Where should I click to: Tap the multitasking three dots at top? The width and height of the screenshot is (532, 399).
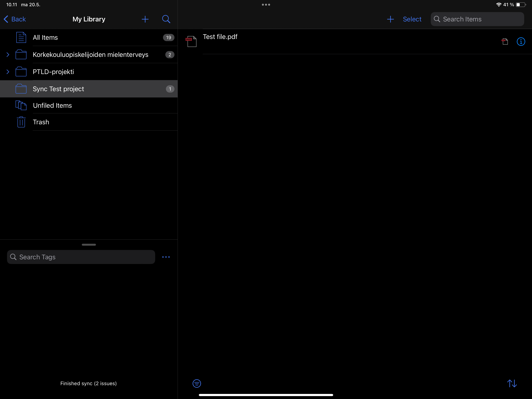266,4
